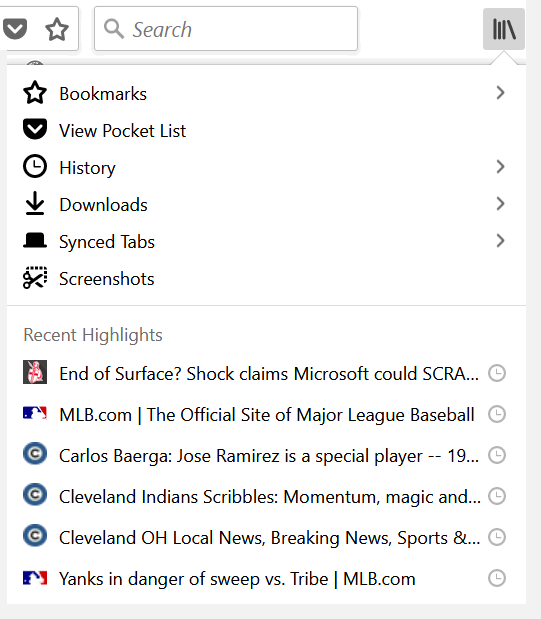
Task: Click favicon of Cleveland OH Local News
Action: [35, 536]
